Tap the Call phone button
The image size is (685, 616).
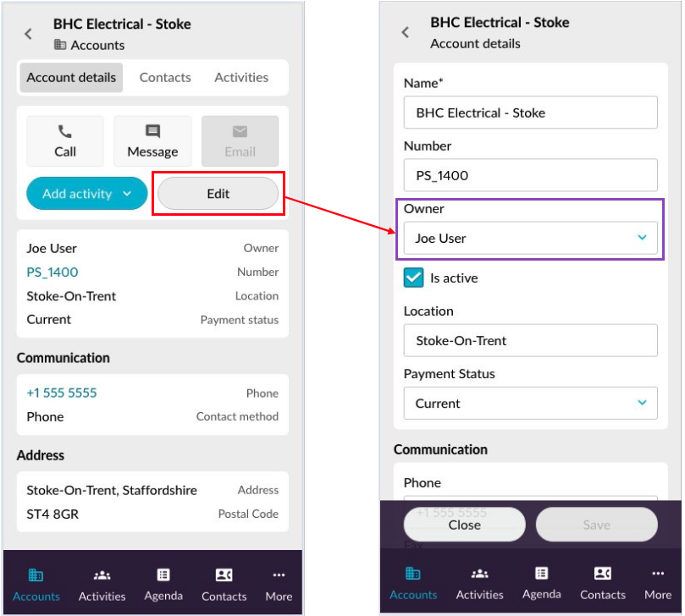pos(65,140)
